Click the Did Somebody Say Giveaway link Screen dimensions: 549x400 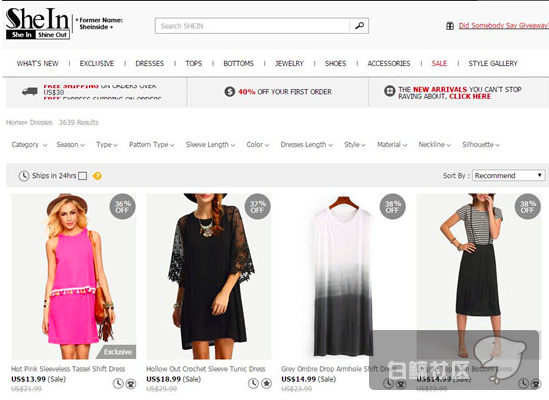(x=503, y=25)
